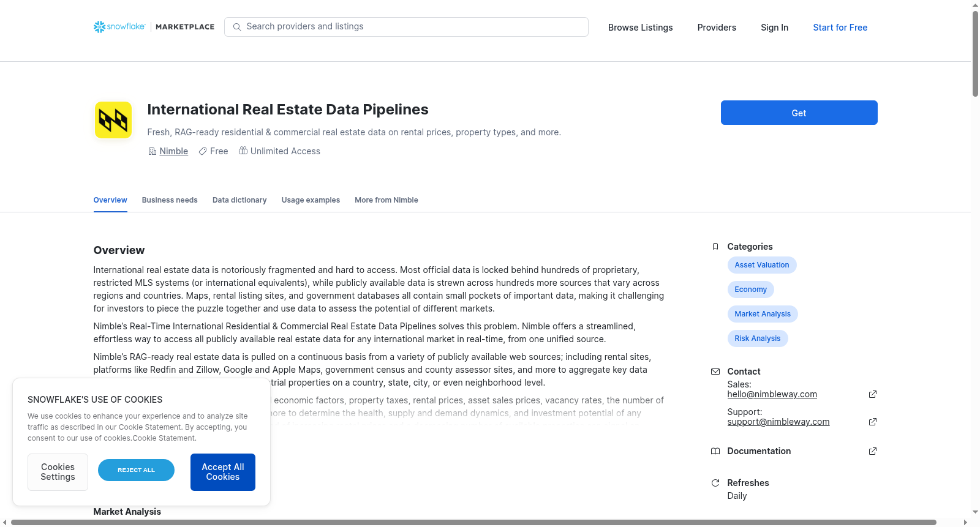This screenshot has height=527, width=980.
Task: Click the bookmark icon beside Categories
Action: [x=715, y=247]
